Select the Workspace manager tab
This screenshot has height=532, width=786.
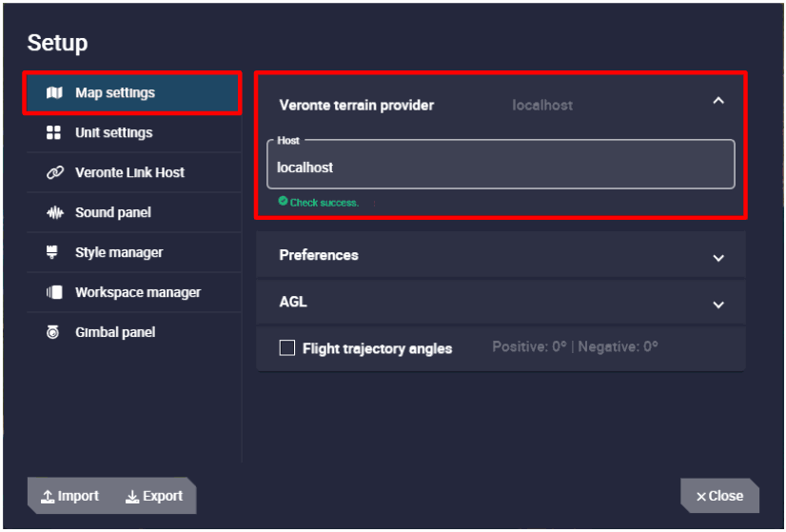[137, 293]
